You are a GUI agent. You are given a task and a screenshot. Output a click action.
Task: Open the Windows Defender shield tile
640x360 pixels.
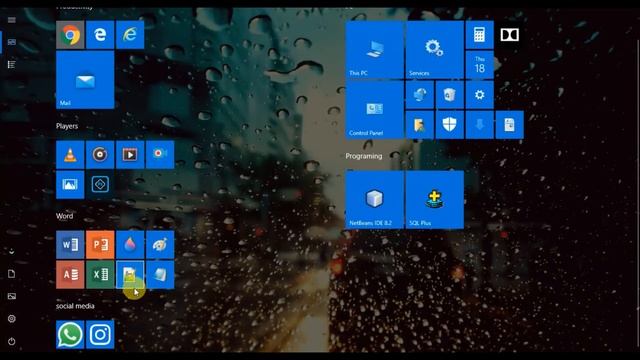(x=450, y=125)
